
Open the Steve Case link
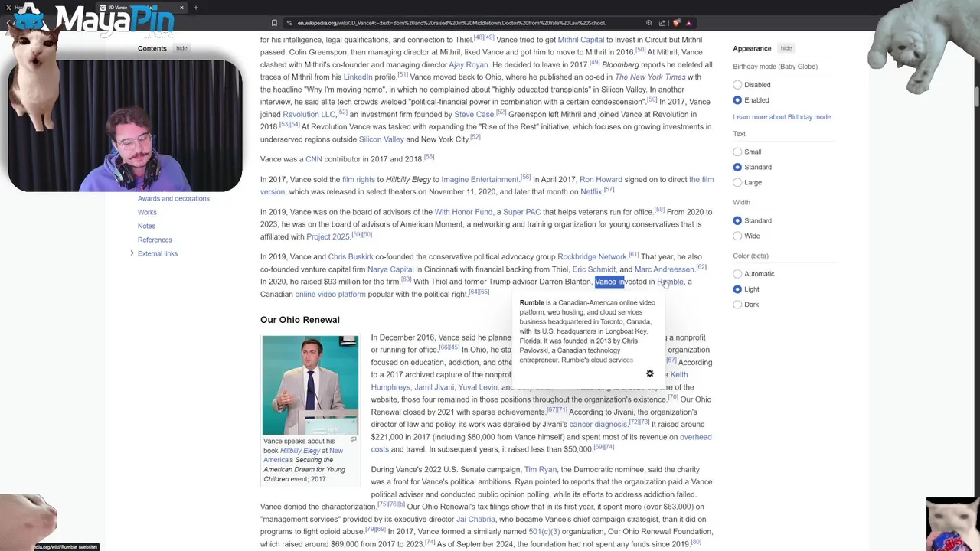pyautogui.click(x=474, y=115)
